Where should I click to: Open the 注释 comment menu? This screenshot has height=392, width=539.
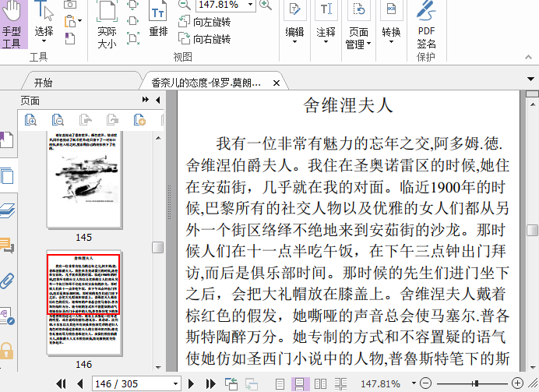(x=326, y=23)
